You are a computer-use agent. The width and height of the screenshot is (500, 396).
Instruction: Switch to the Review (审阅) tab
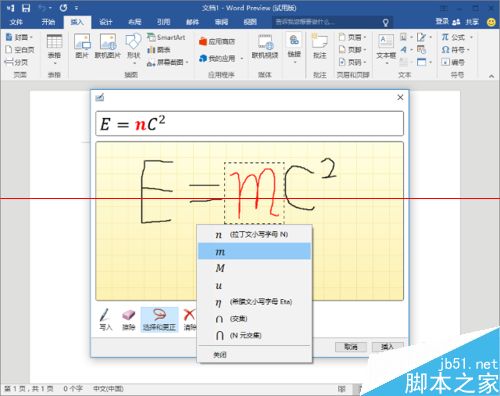click(221, 22)
